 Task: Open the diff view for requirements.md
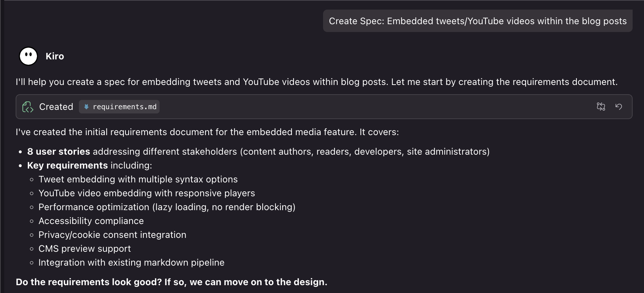click(601, 107)
